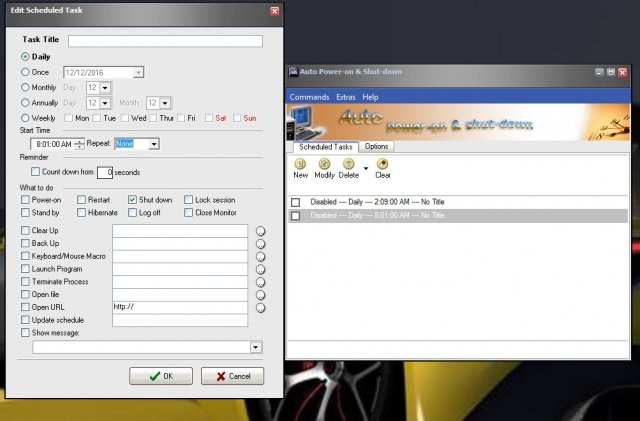This screenshot has width=640, height=421.
Task: Open the Commands menu
Action: 309,97
